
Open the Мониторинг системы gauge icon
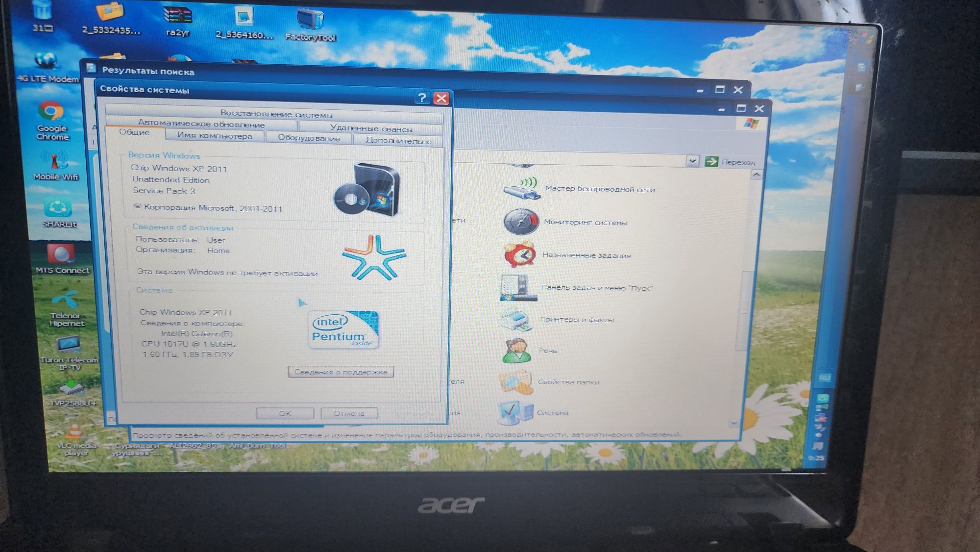pyautogui.click(x=520, y=222)
